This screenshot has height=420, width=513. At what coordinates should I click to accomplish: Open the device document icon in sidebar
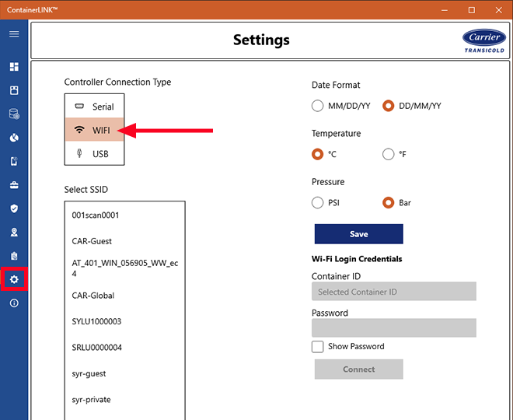(x=14, y=161)
